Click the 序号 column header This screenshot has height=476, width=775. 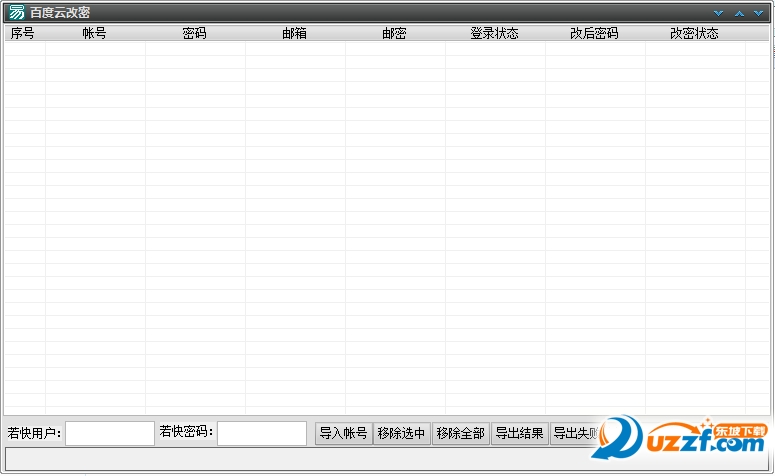[x=23, y=33]
